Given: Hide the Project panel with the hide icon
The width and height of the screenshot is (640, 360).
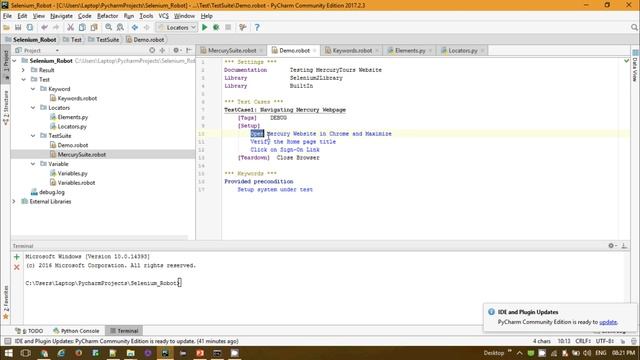Looking at the screenshot, I should point(189,50).
